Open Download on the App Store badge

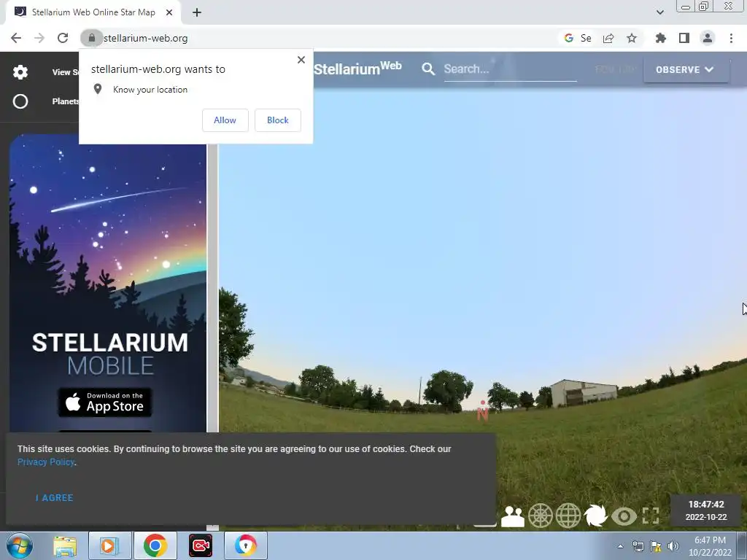tap(105, 402)
